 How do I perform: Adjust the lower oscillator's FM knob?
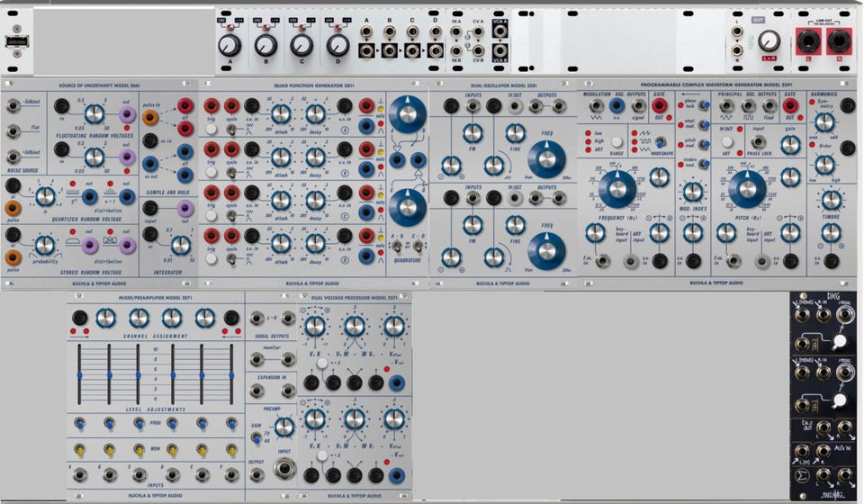click(472, 225)
